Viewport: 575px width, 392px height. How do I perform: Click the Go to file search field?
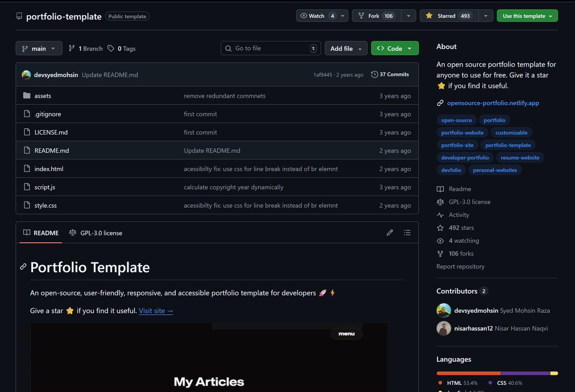(x=271, y=48)
